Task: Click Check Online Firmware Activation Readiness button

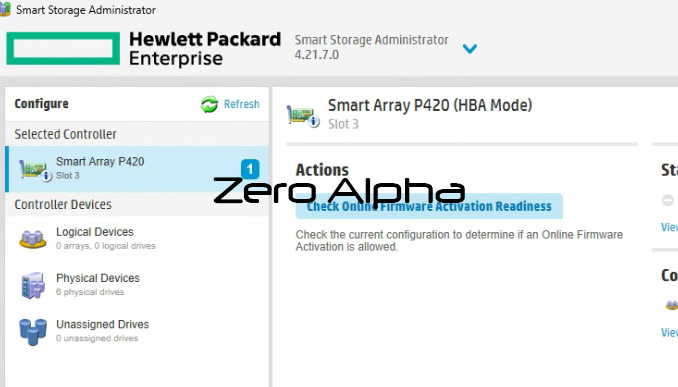Action: click(x=429, y=206)
